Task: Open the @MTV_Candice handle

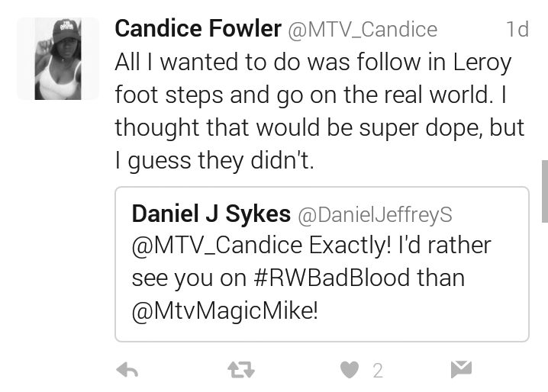Action: coord(363,30)
